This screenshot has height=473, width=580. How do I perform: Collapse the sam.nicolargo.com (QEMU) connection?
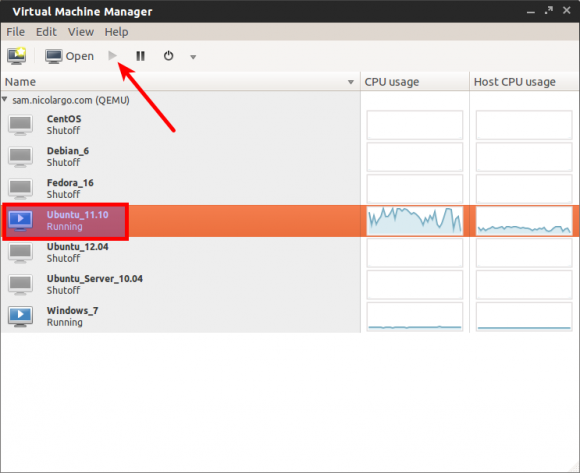[4, 99]
